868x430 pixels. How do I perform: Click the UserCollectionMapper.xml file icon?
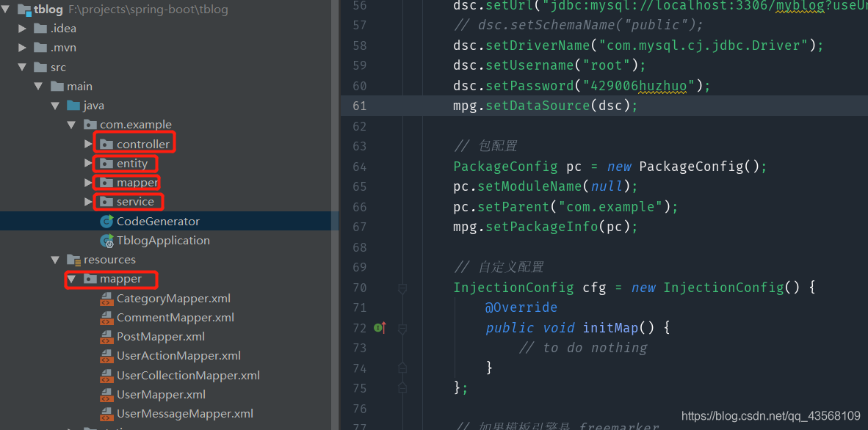(x=106, y=375)
